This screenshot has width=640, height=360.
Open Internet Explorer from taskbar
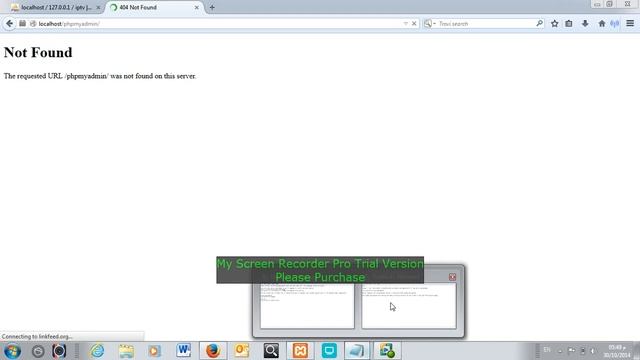click(97, 351)
